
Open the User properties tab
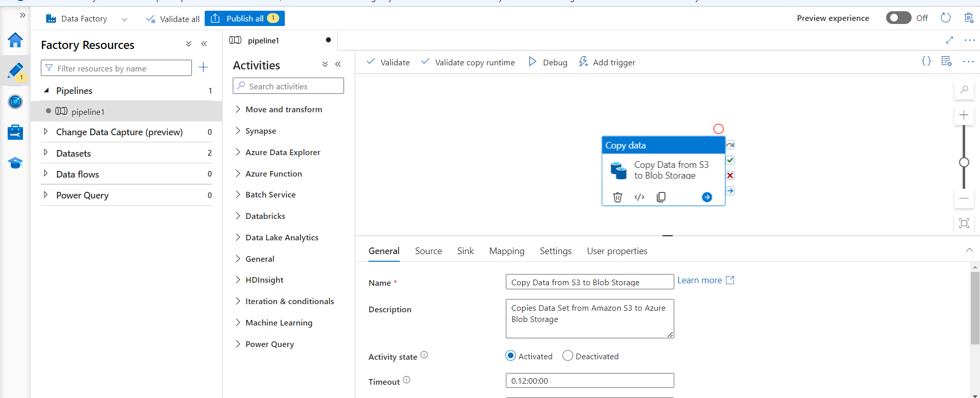point(617,251)
